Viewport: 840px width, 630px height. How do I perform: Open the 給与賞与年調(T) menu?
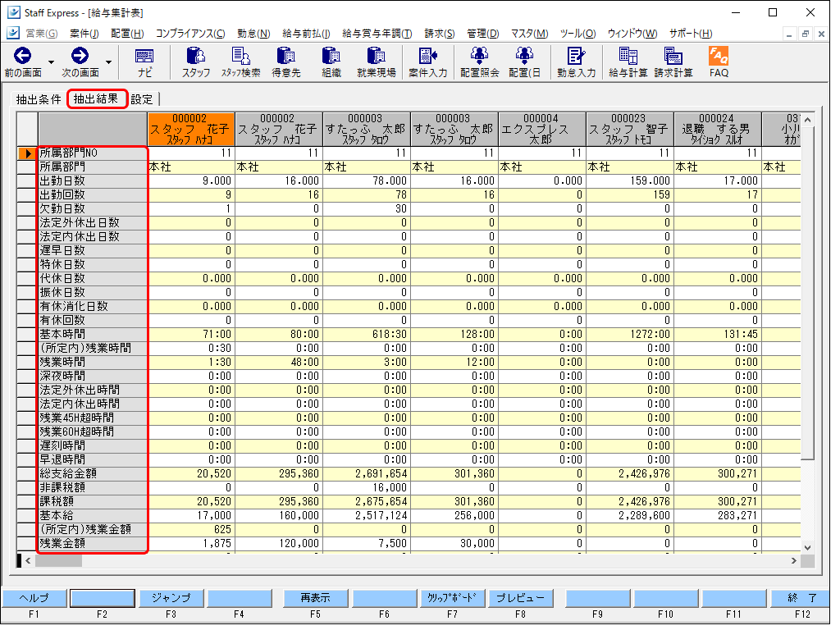(x=377, y=33)
